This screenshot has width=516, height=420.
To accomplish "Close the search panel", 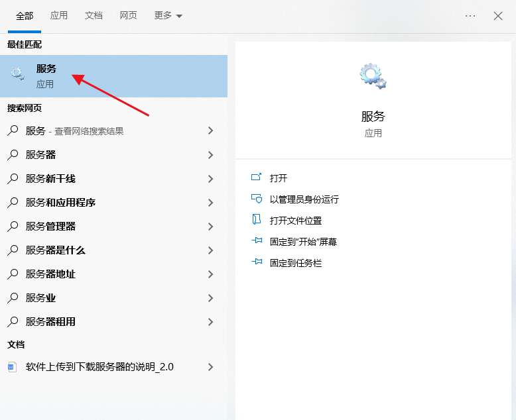I will [x=498, y=16].
